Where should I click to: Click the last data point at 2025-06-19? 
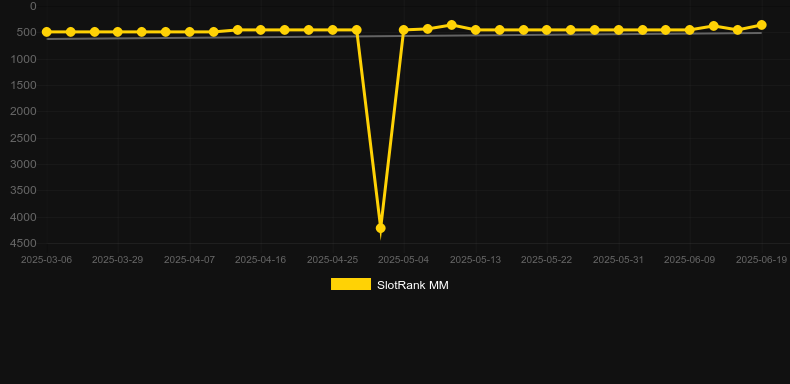761,25
